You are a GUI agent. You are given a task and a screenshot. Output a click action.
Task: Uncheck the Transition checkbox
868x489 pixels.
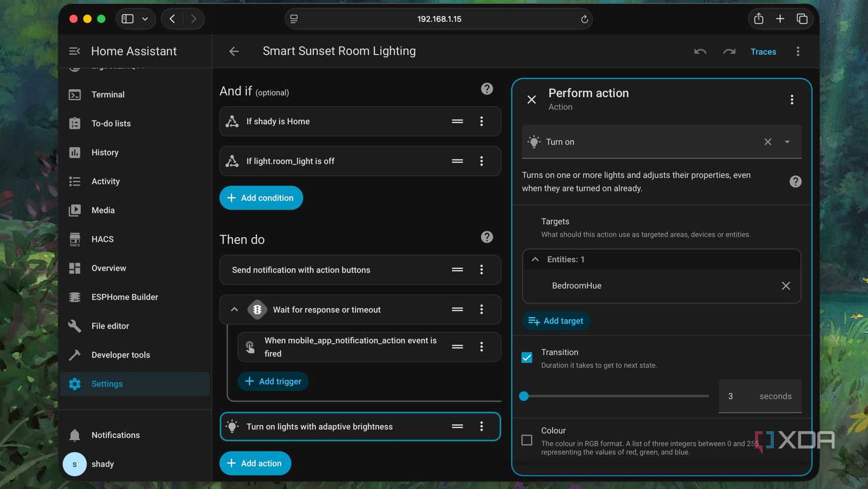tap(527, 358)
